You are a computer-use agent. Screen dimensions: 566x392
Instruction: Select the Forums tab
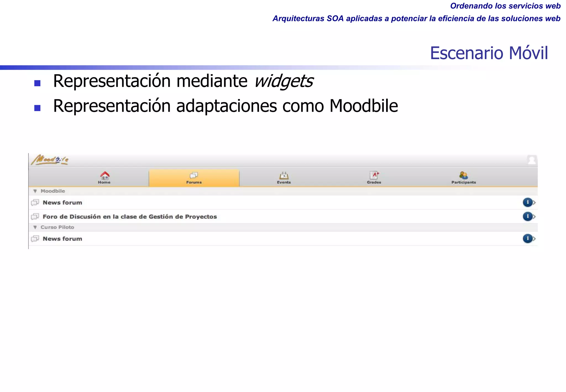[x=194, y=178]
